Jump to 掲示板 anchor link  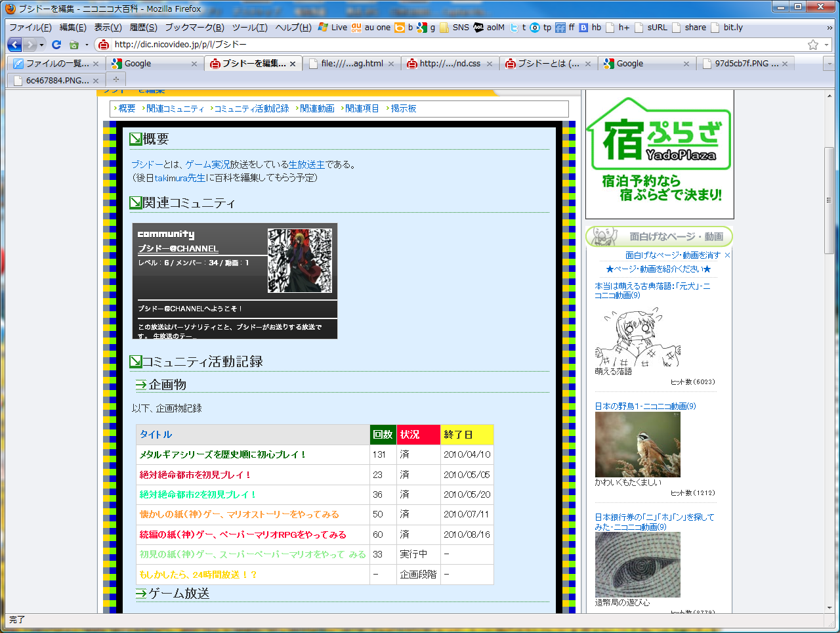tap(404, 108)
